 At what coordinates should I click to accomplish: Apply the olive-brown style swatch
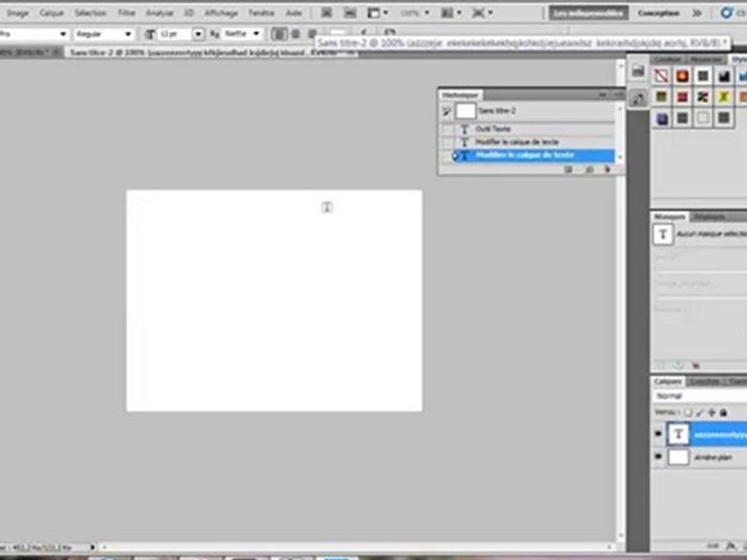pyautogui.click(x=661, y=97)
